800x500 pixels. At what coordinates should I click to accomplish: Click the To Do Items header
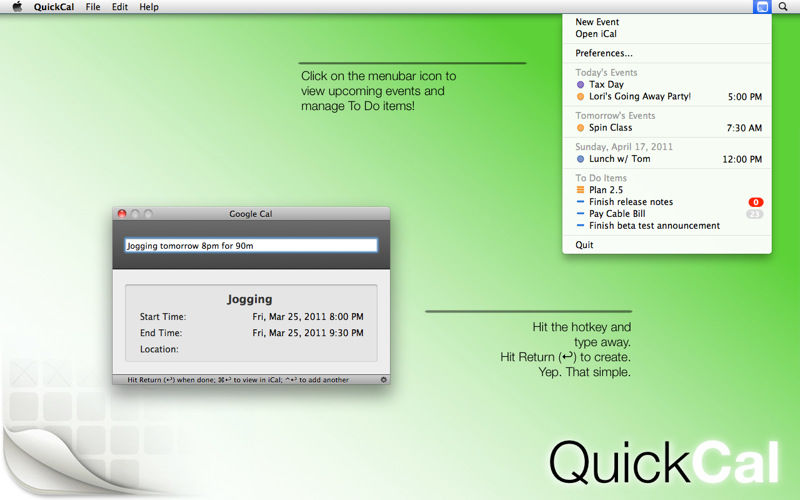click(601, 178)
